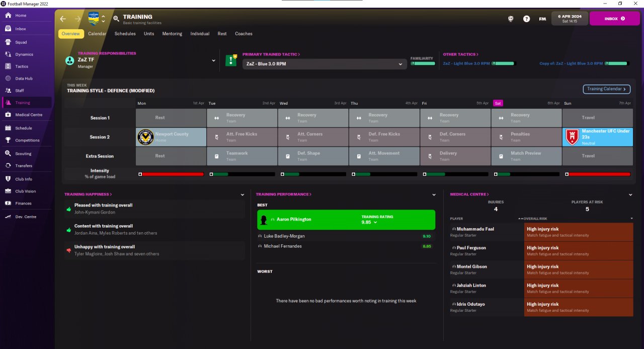Click the Training Calendar button

coord(606,89)
